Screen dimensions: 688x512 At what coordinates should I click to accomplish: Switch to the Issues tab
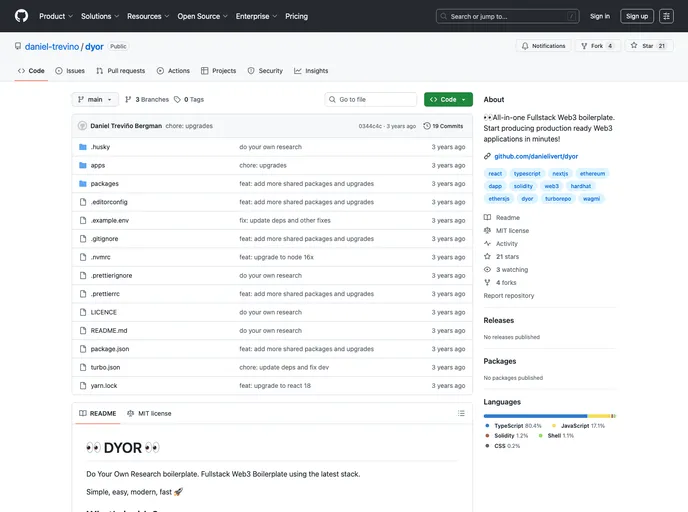[70, 71]
